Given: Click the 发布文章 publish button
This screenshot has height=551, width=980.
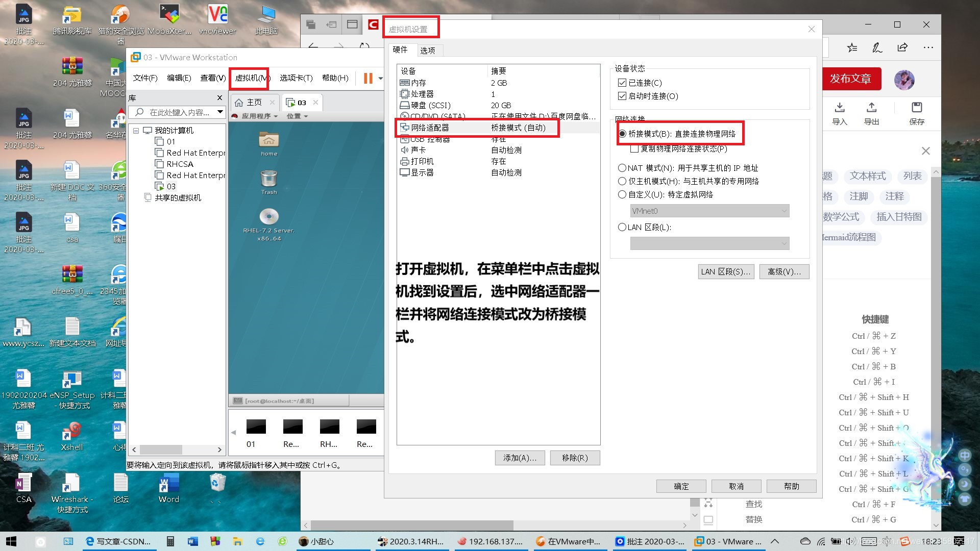Looking at the screenshot, I should pos(851,79).
